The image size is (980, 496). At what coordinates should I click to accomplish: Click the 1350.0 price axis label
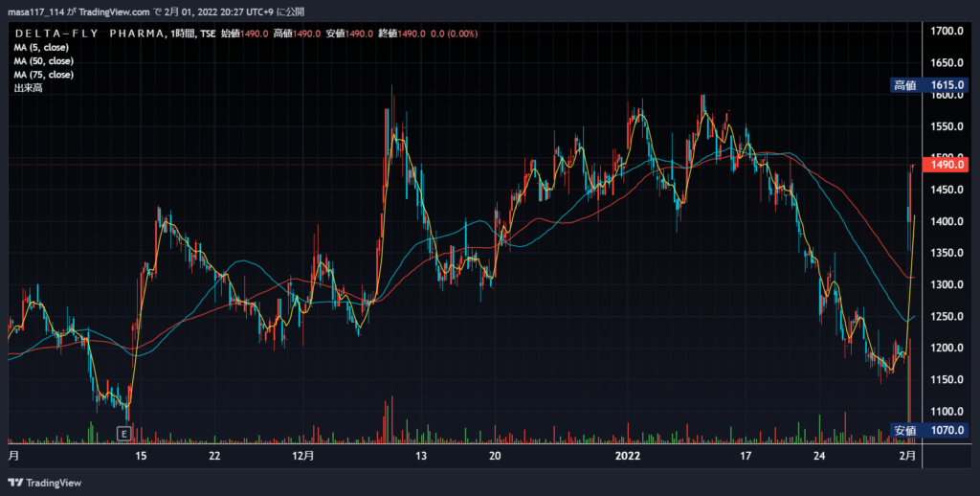pyautogui.click(x=947, y=253)
